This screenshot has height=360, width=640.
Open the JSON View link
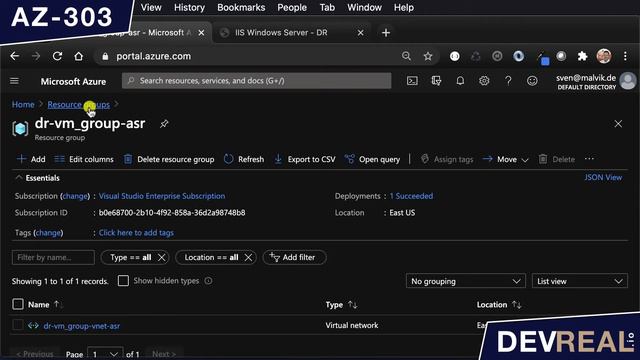coord(603,177)
